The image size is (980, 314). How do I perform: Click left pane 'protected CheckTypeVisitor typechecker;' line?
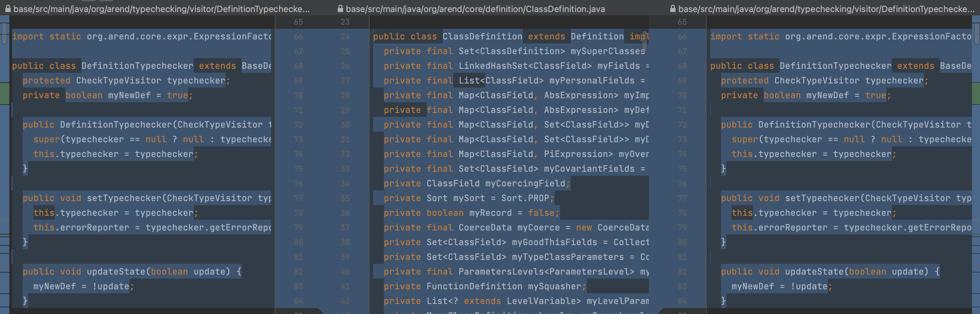click(126, 81)
